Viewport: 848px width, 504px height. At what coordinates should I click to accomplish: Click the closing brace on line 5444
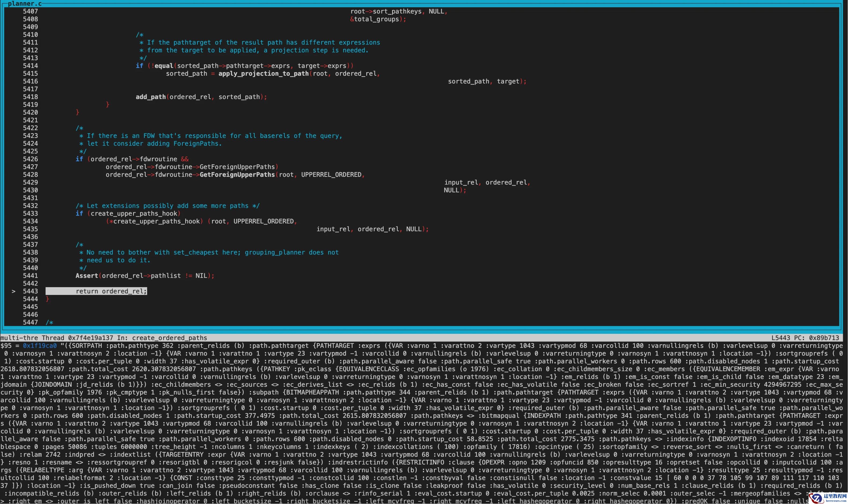(47, 299)
